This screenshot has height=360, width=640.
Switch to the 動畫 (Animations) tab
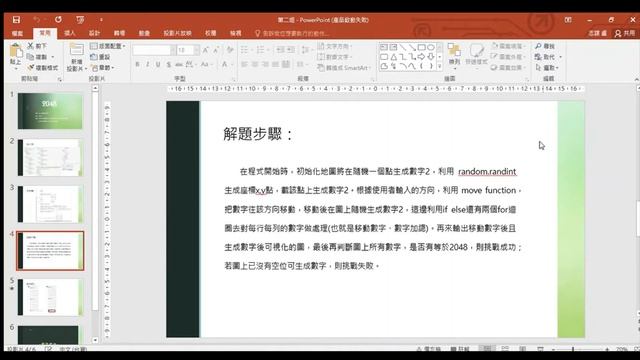(144, 33)
